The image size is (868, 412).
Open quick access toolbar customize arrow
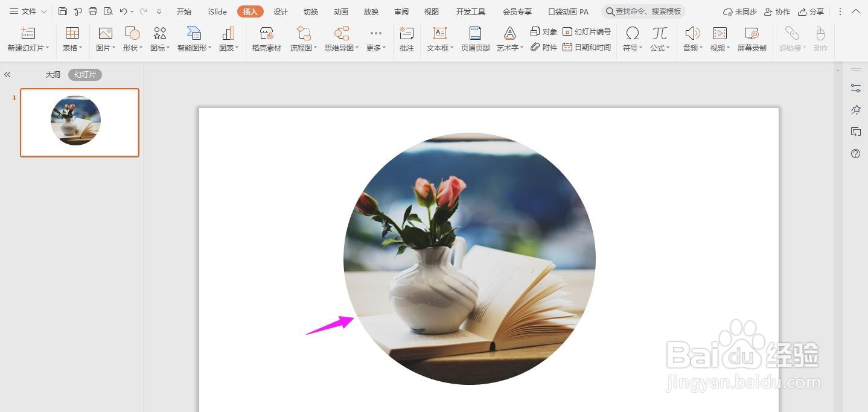click(159, 11)
